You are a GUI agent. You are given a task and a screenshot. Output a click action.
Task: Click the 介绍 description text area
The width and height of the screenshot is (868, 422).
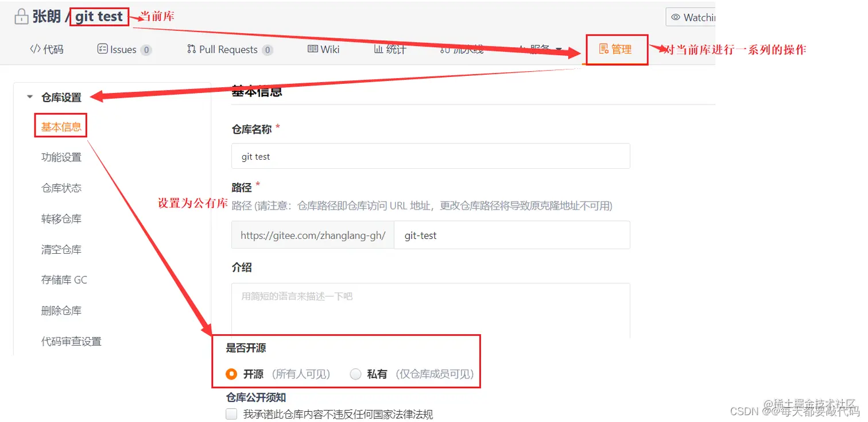(431, 311)
